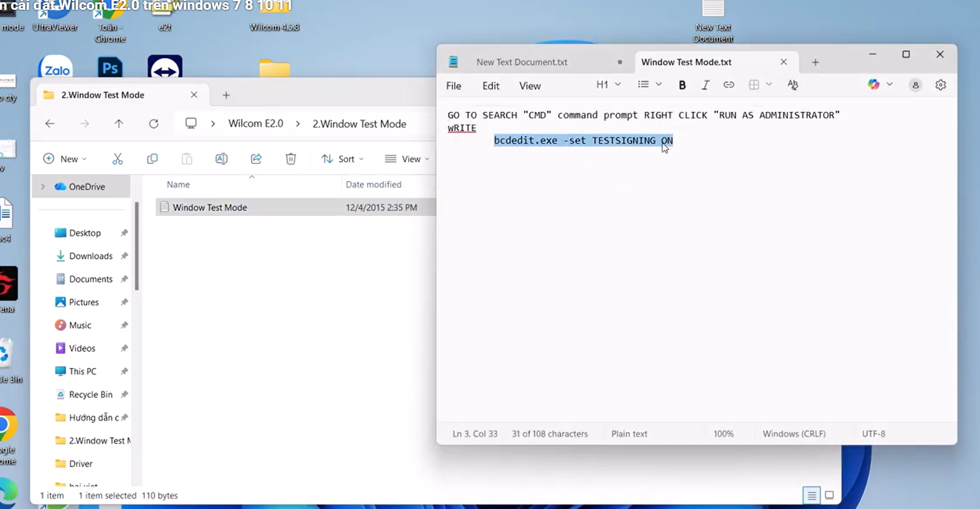
Task: Click the clear formatting icon
Action: click(792, 85)
